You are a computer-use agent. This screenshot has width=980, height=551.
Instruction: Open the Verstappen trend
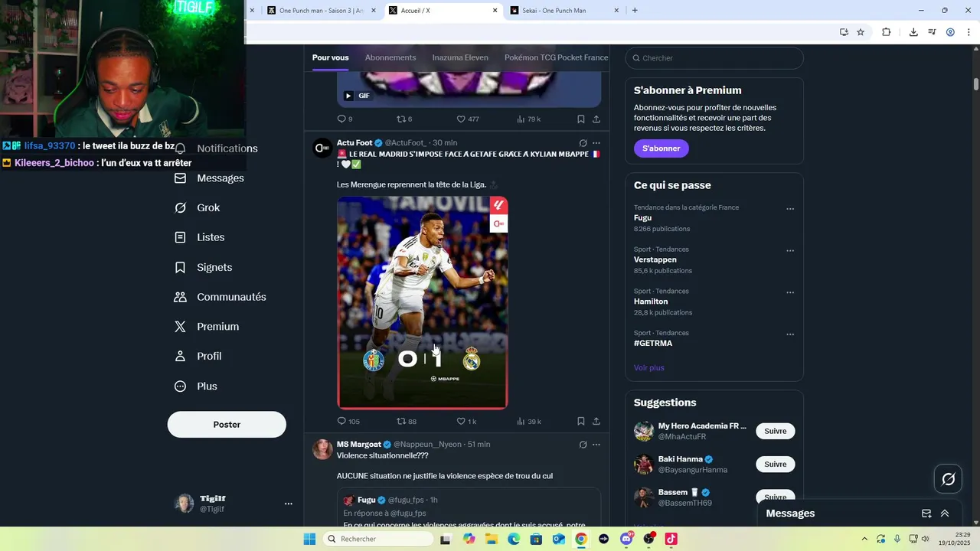655,260
